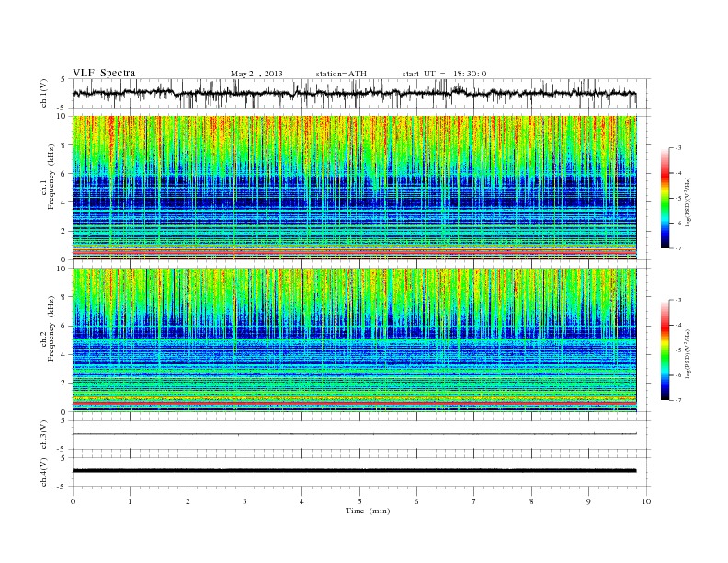Click the "2" tick on the time axis
728x563 pixels.
click(188, 501)
